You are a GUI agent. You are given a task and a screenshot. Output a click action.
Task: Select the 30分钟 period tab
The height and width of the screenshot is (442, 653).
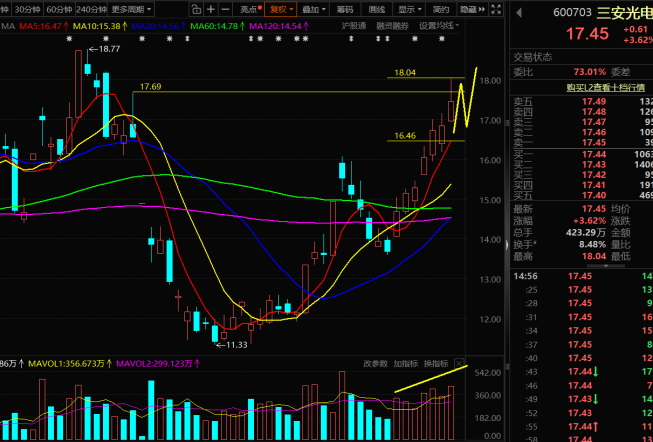pyautogui.click(x=27, y=9)
